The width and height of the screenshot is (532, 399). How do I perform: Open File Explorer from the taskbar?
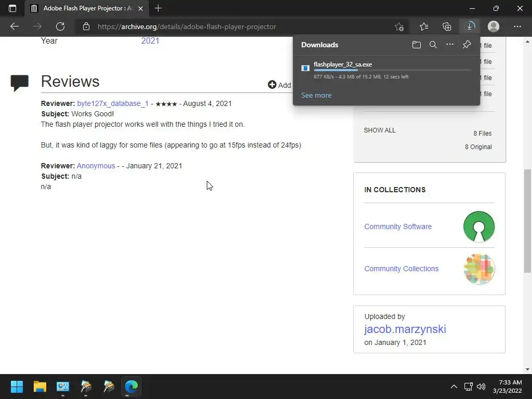tap(39, 387)
